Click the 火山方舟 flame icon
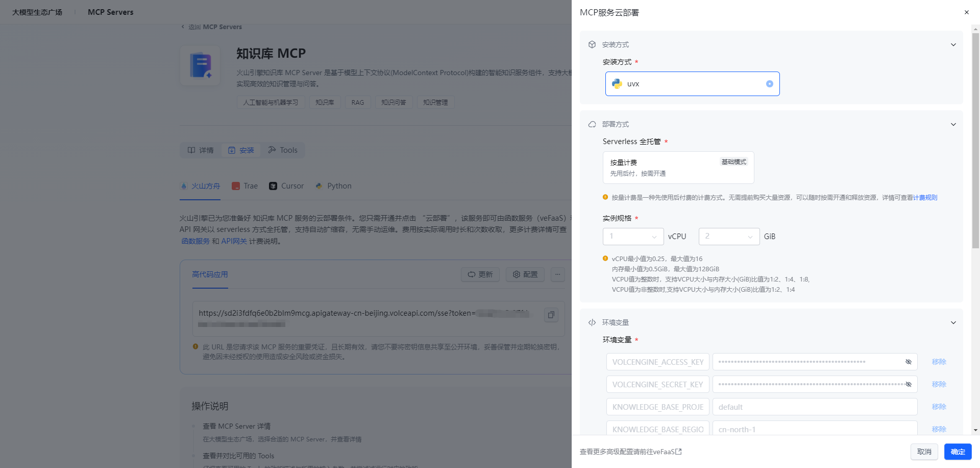The image size is (980, 468). point(184,186)
